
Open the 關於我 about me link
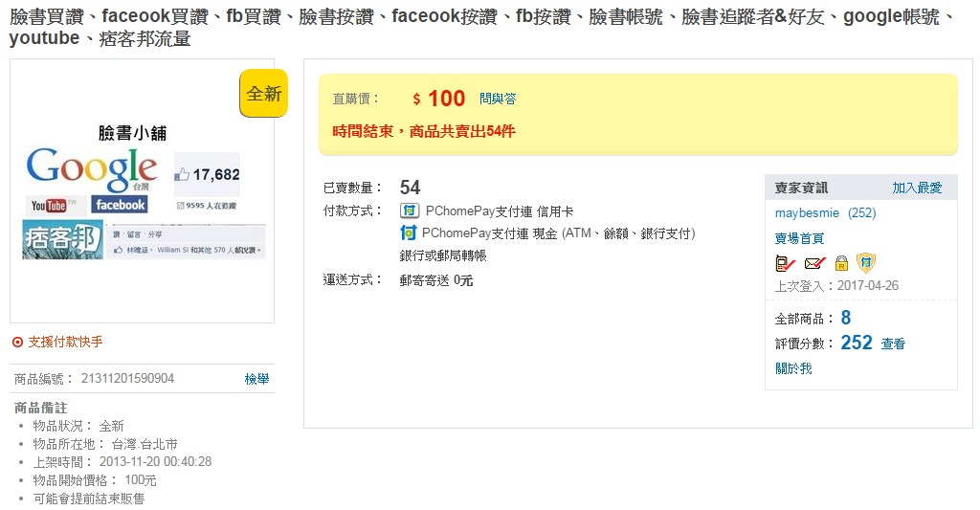pyautogui.click(x=793, y=368)
